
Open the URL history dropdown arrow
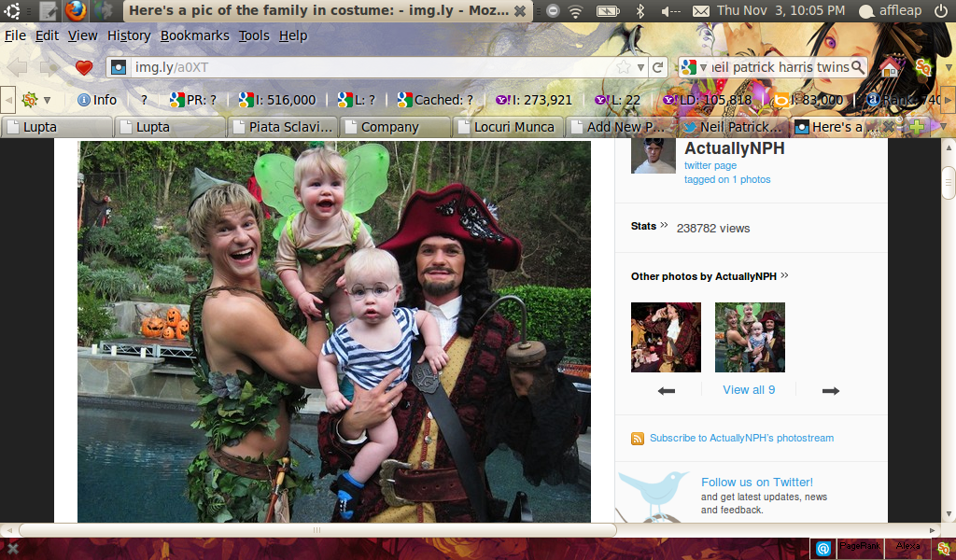(640, 67)
